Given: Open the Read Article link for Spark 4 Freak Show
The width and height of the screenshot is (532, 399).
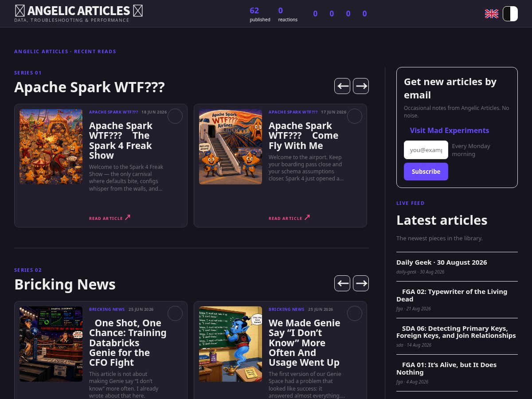Looking at the screenshot, I should pos(110,218).
